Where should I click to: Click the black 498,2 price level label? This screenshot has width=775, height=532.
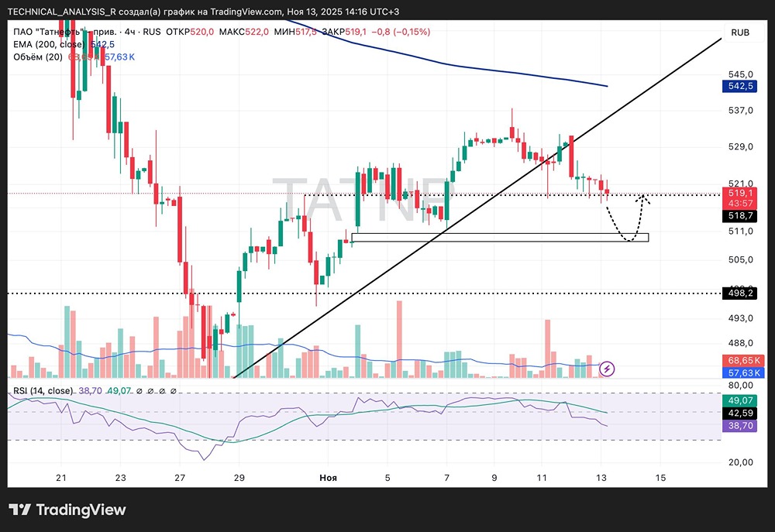pyautogui.click(x=740, y=293)
